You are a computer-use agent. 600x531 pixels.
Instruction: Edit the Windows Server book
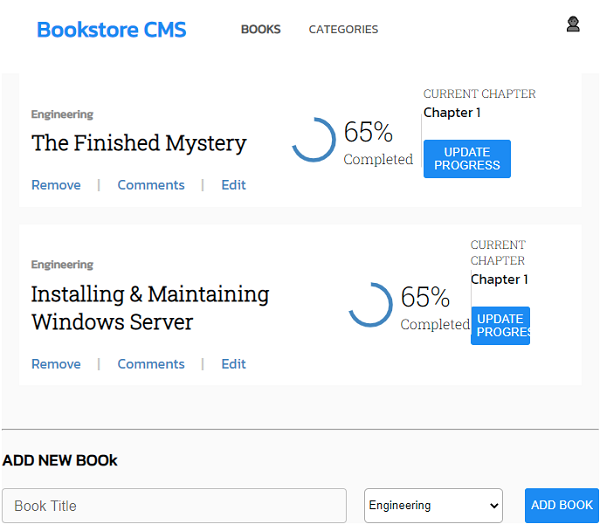233,364
